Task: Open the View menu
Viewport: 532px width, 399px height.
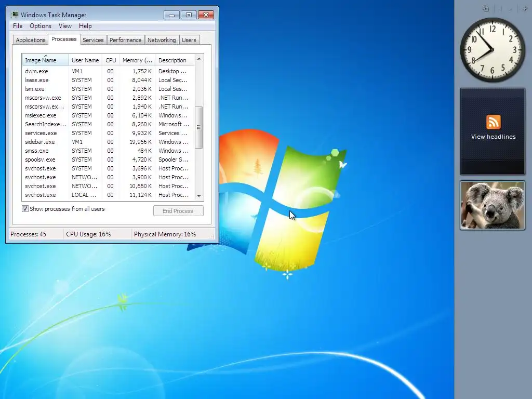Action: click(x=65, y=26)
